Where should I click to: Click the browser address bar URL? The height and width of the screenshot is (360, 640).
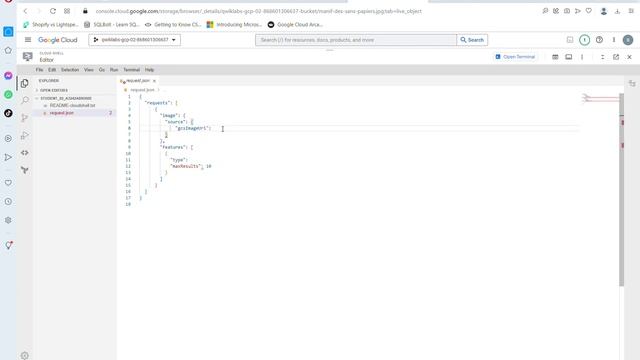[258, 11]
